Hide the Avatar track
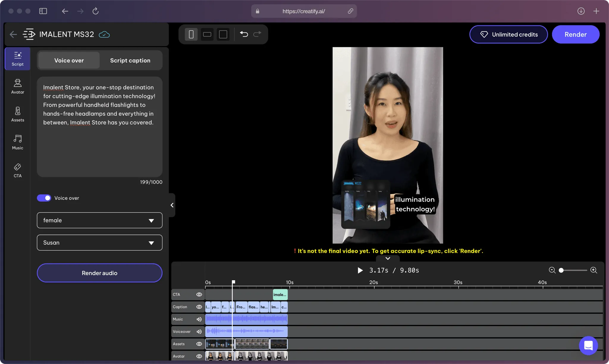 [199, 356]
